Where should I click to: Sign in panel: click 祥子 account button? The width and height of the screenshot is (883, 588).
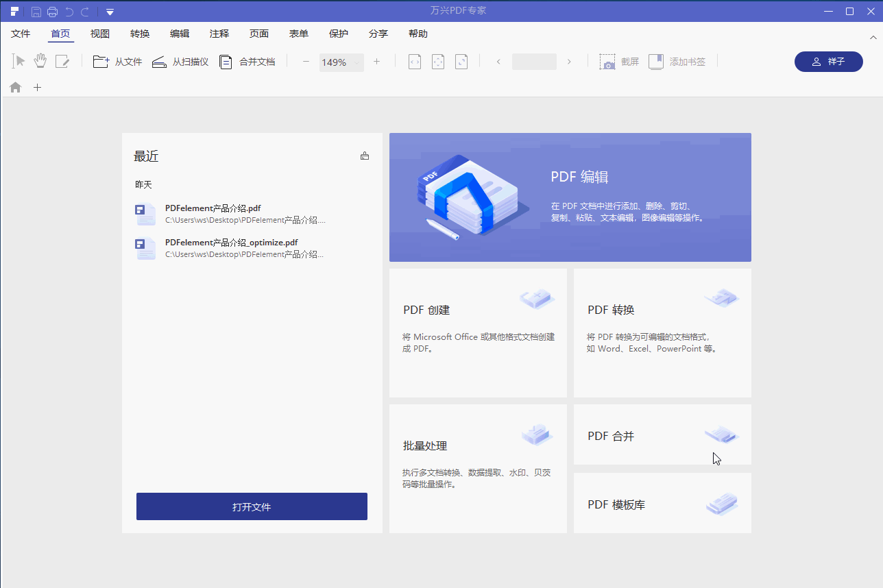point(828,61)
